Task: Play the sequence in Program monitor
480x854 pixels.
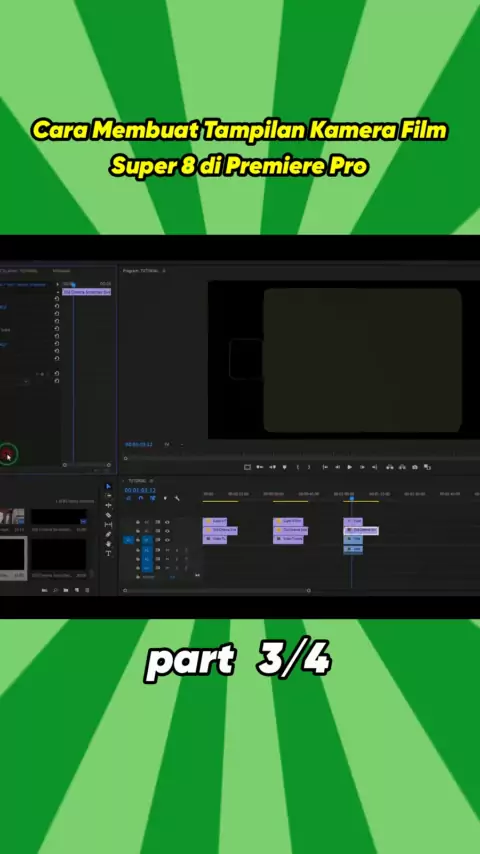Action: (x=349, y=467)
